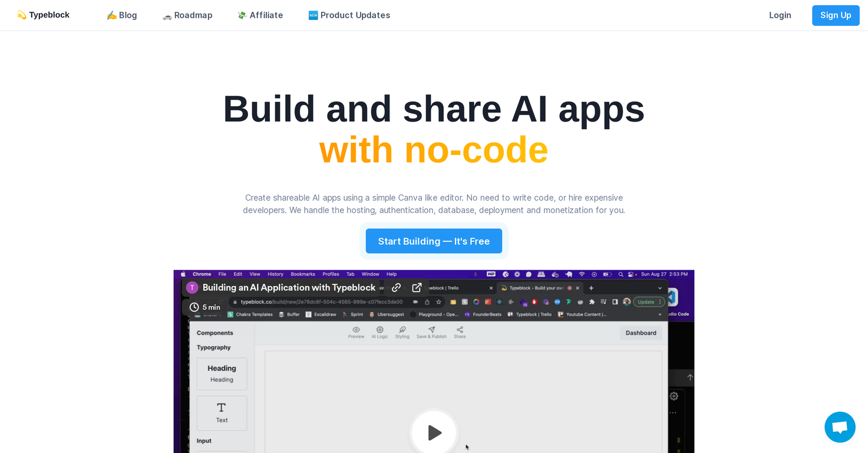Screen dimensions: 868x453
Task: Click the Share icon in the editor toolbar
Action: [x=459, y=332]
